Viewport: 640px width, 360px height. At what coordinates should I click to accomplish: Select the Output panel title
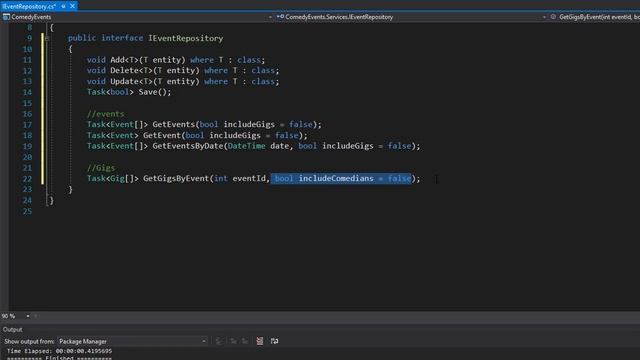(13, 329)
